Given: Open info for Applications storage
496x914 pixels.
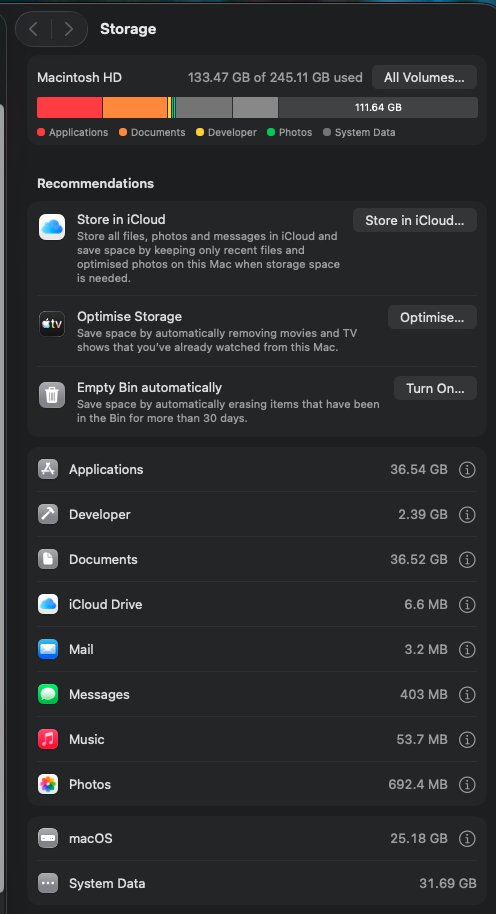Looking at the screenshot, I should tap(467, 469).
